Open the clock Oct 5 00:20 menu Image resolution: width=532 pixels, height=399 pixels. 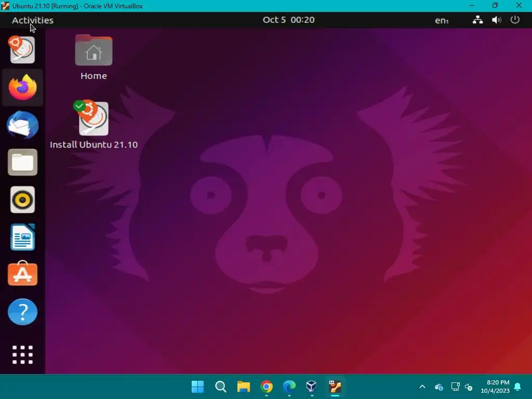pyautogui.click(x=289, y=20)
